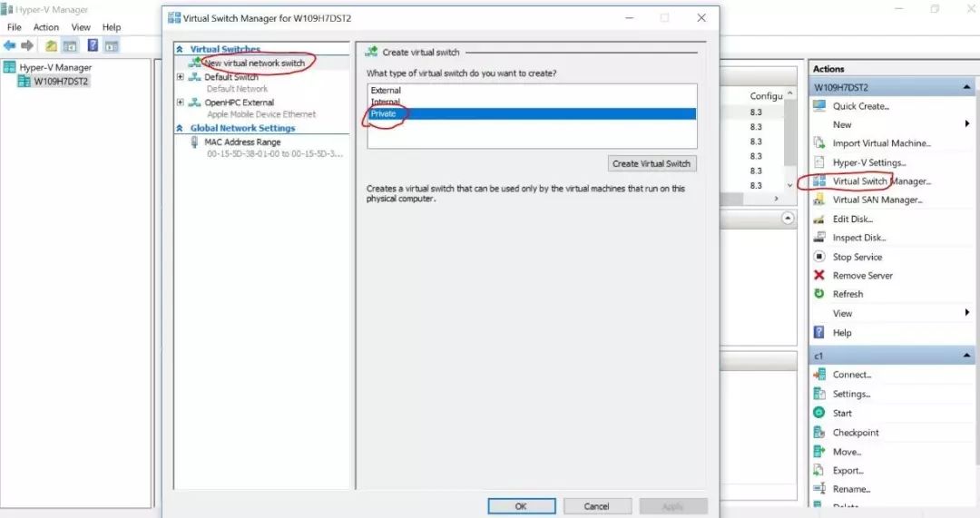Select Hyper-V Manager root node
Viewport: 980px width, 518px height.
tap(55, 67)
